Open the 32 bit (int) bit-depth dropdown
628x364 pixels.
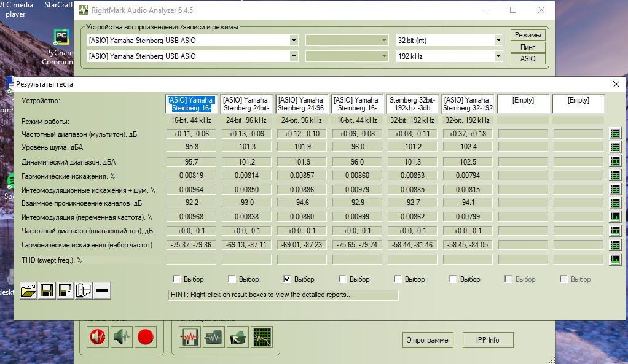pyautogui.click(x=498, y=41)
